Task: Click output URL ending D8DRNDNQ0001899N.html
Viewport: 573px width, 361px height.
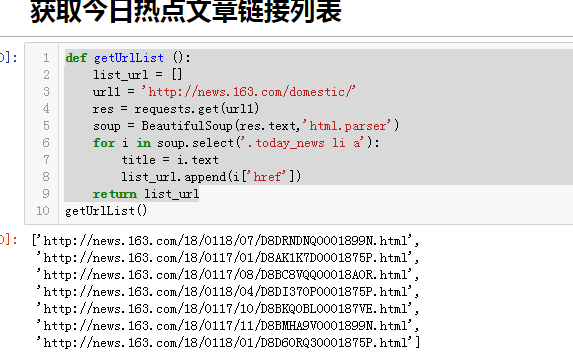Action: 226,241
